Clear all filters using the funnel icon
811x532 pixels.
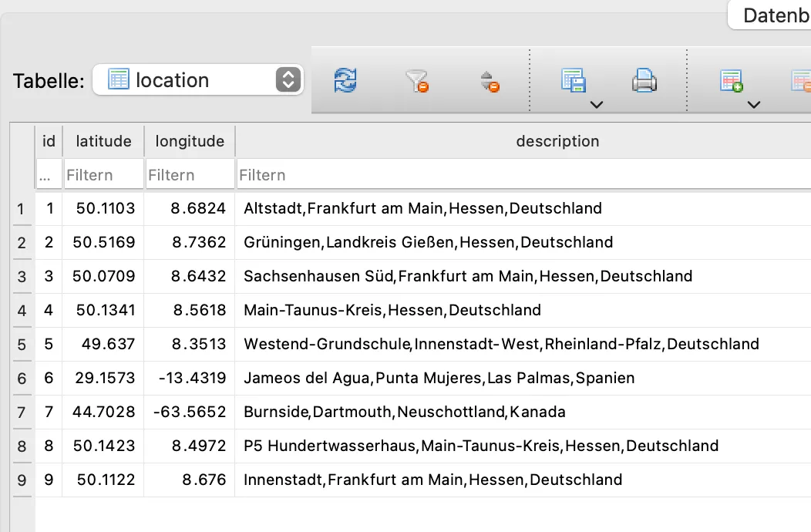point(417,81)
